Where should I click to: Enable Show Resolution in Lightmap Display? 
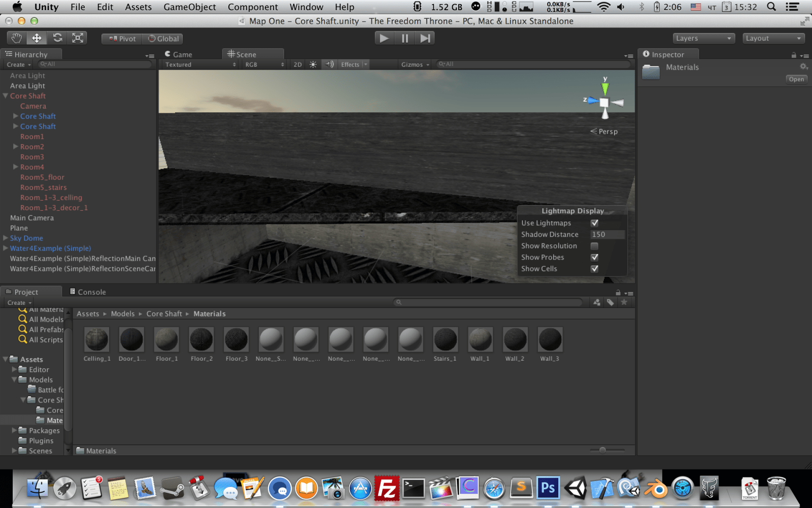pos(594,246)
